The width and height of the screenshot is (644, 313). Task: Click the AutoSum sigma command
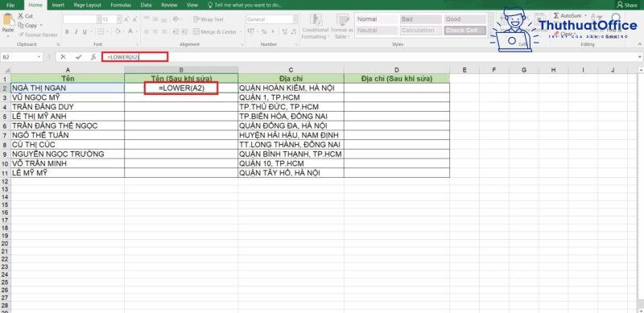pos(567,15)
